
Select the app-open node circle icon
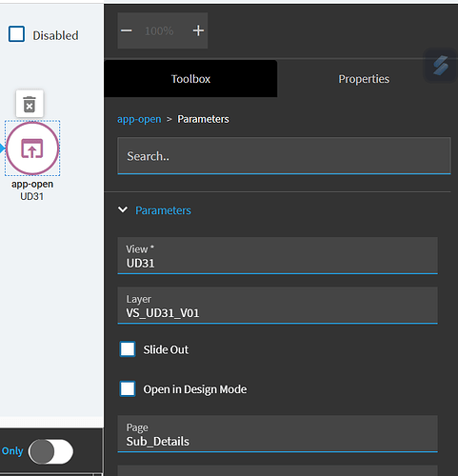tap(32, 149)
